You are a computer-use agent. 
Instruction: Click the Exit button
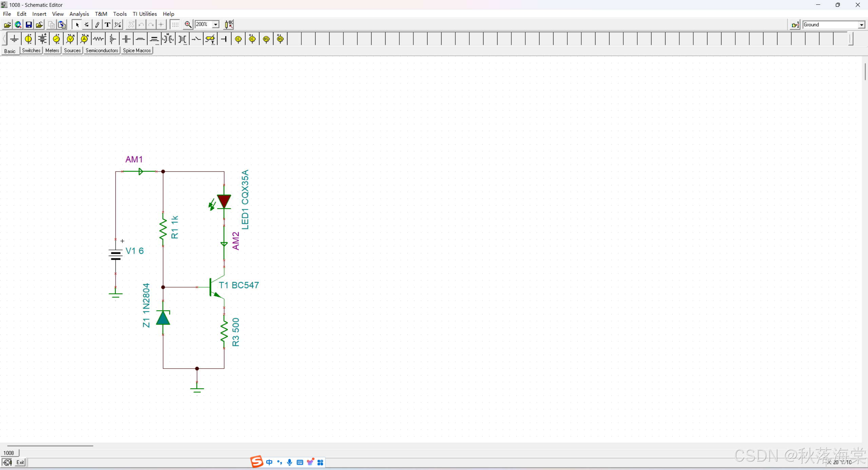(20, 462)
